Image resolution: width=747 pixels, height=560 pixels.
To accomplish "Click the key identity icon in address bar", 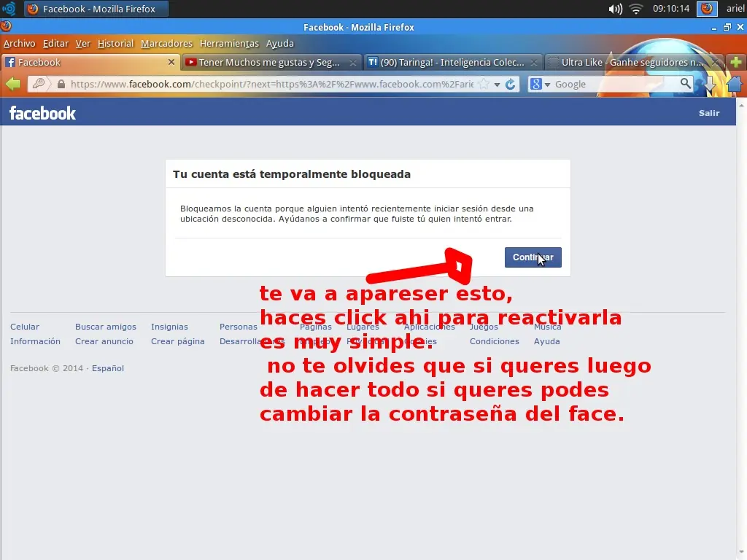I will point(39,84).
